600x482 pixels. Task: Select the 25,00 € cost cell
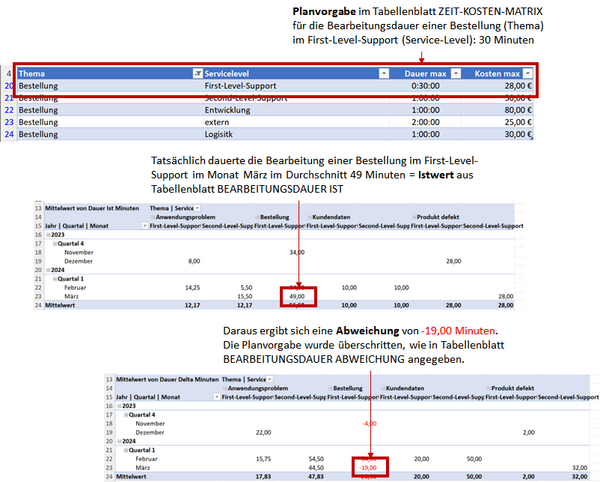click(497, 122)
